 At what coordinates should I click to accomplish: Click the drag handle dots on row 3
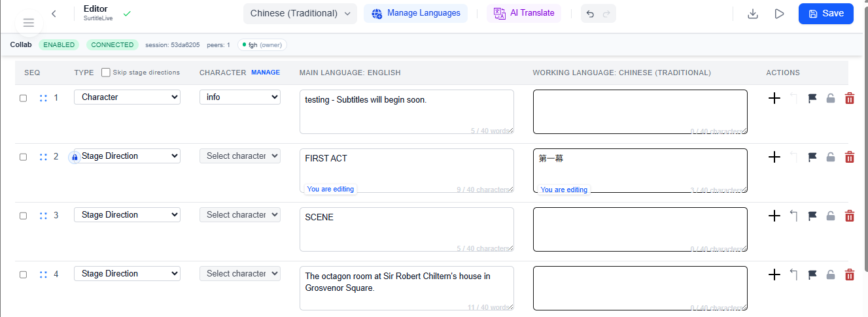[43, 216]
